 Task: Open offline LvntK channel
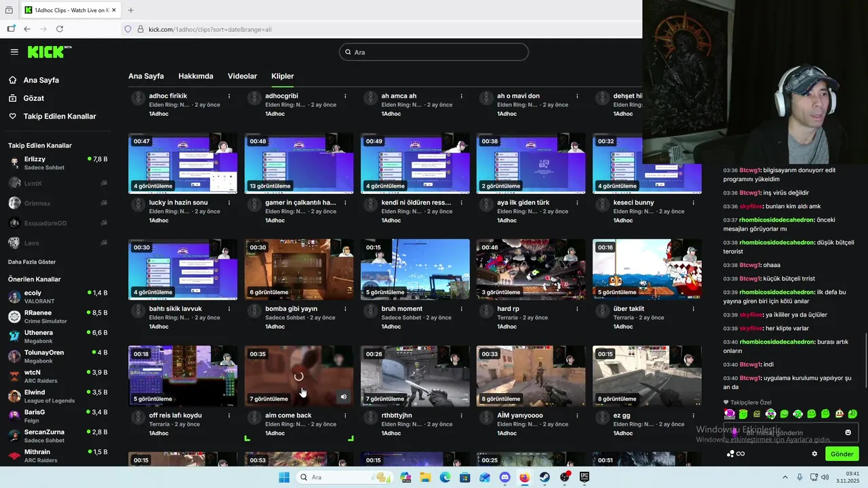pos(58,183)
